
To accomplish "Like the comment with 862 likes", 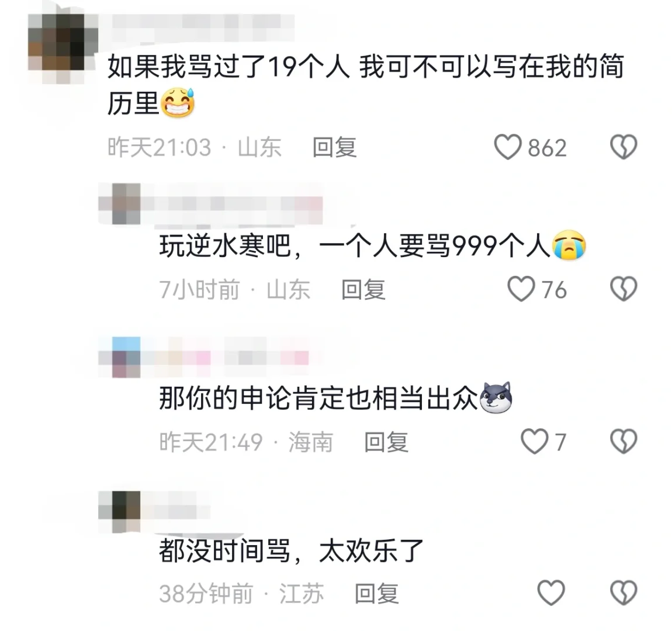I will coord(508,147).
